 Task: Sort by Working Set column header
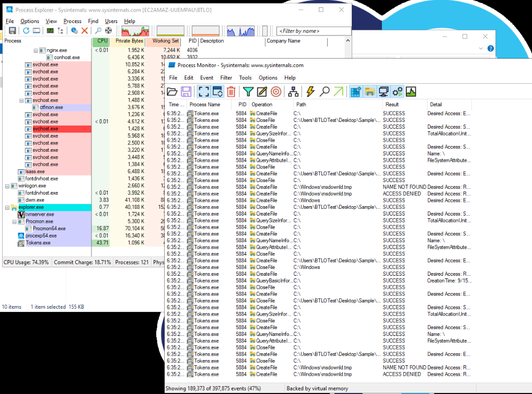163,41
